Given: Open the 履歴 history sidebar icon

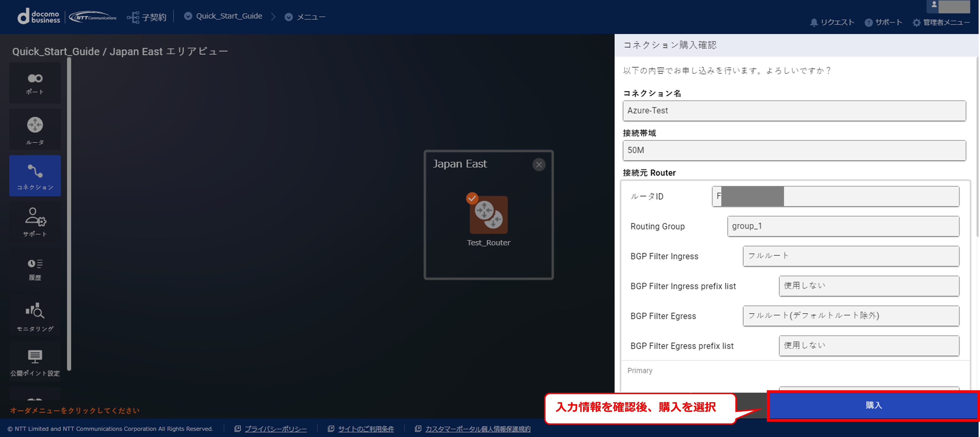Looking at the screenshot, I should pyautogui.click(x=35, y=269).
